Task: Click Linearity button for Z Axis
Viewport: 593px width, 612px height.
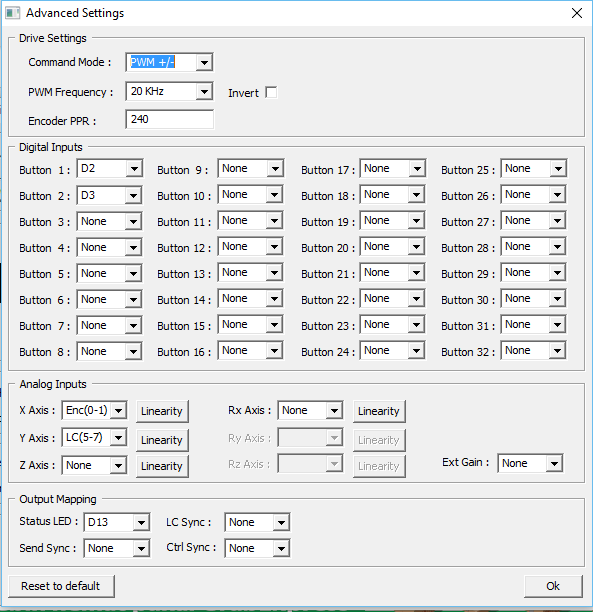Action: [162, 466]
